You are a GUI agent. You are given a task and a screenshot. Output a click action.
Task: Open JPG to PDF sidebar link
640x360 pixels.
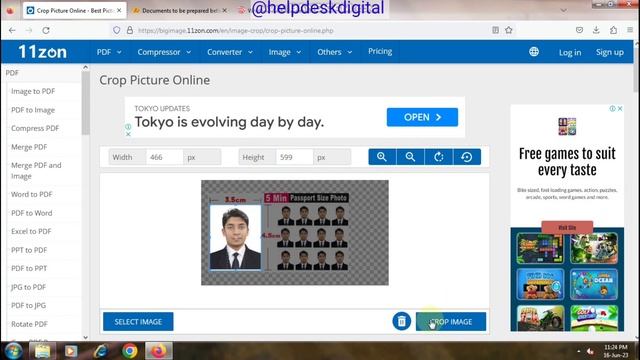[x=29, y=287]
